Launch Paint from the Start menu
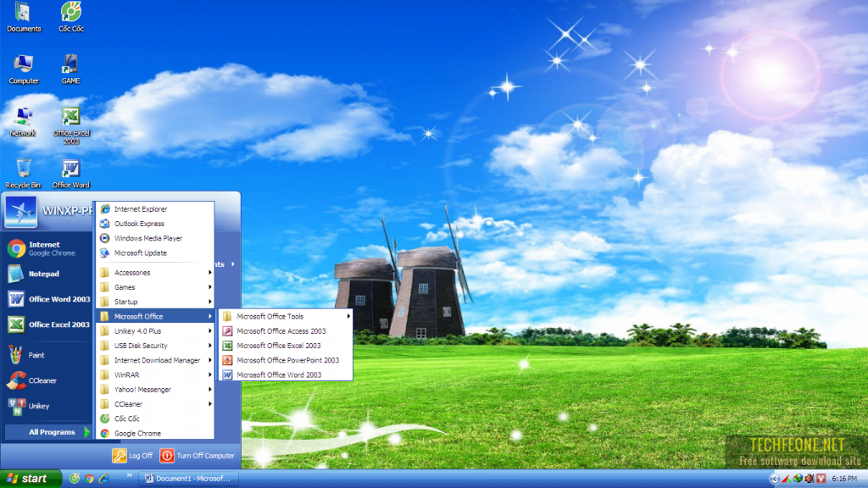 click(x=47, y=355)
